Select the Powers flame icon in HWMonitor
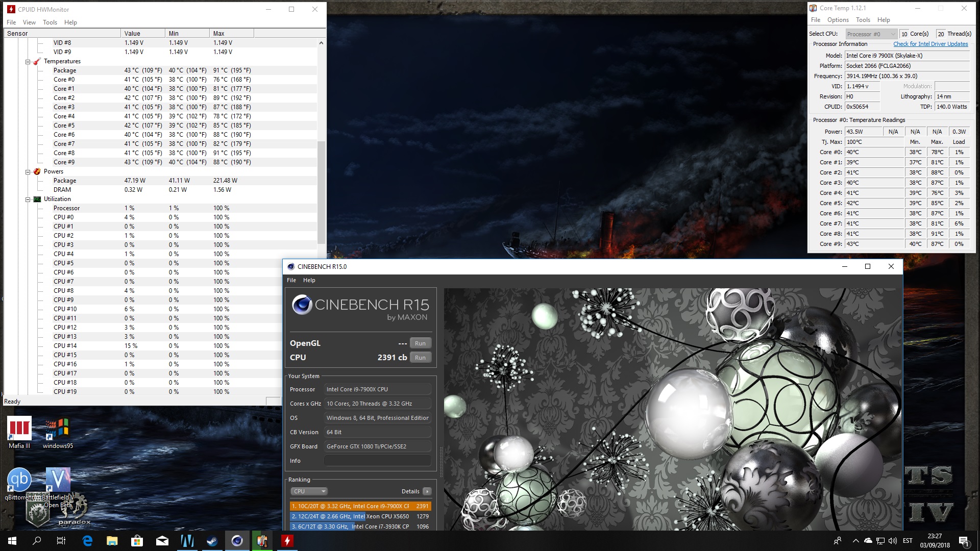Image resolution: width=980 pixels, height=551 pixels. pyautogui.click(x=37, y=171)
